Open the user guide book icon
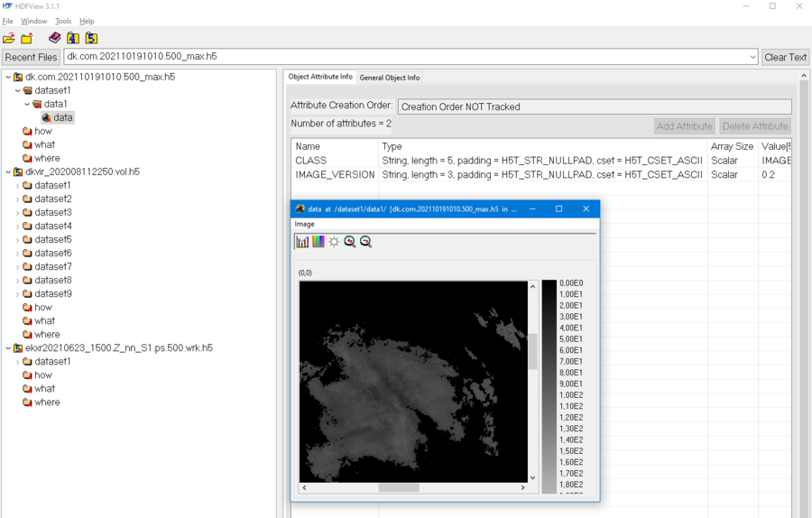This screenshot has width=812, height=518. tap(55, 38)
